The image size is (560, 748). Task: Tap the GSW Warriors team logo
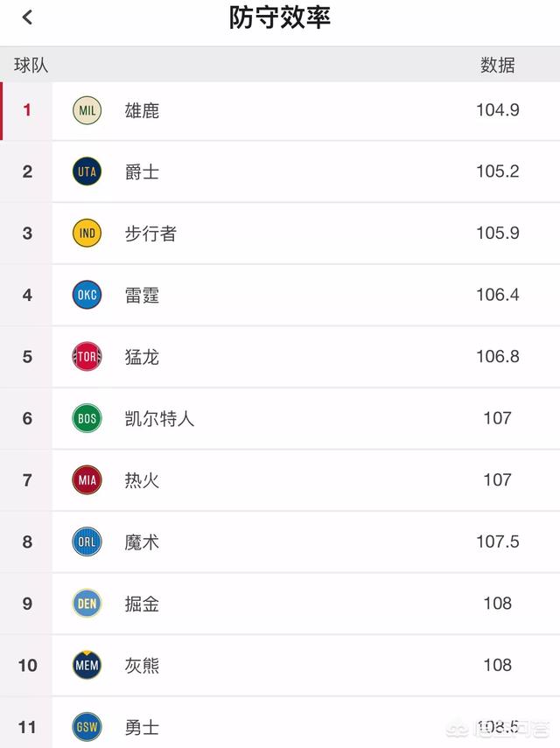87,726
